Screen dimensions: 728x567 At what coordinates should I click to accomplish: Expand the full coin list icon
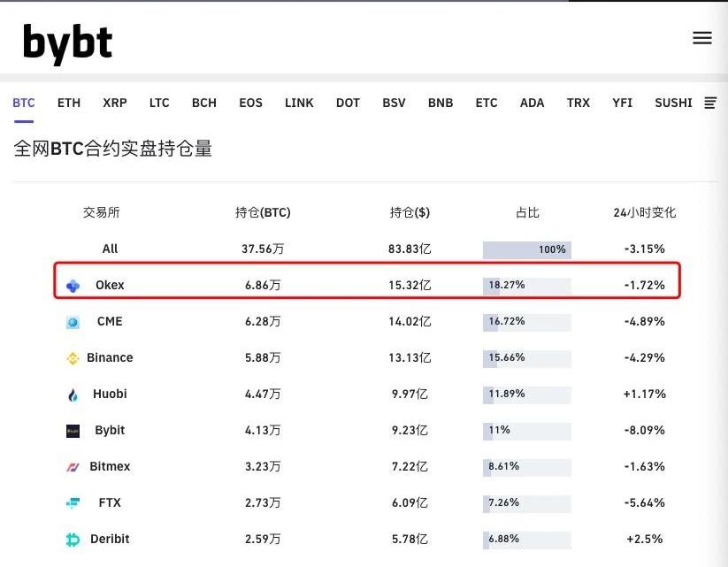[710, 103]
